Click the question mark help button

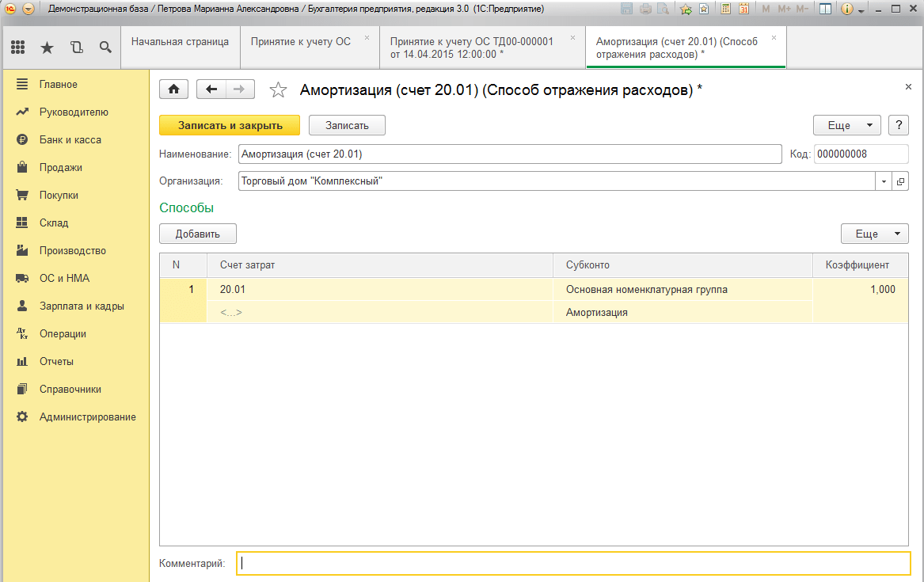[x=898, y=125]
